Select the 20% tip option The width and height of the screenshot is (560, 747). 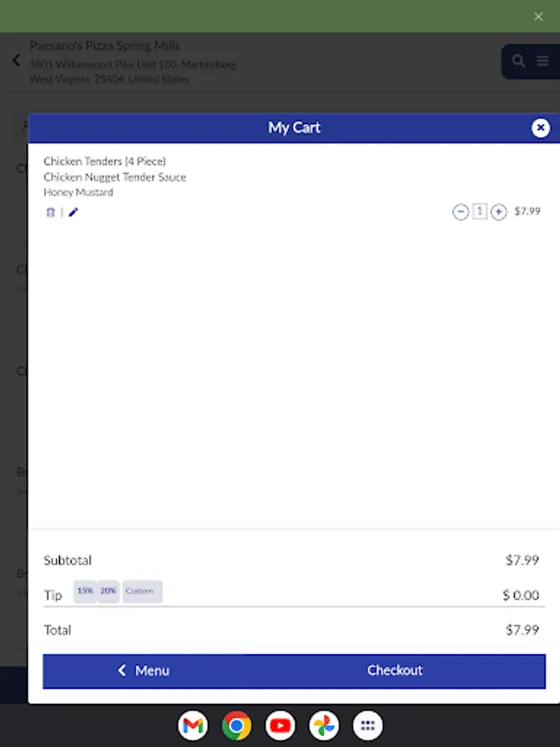click(108, 591)
